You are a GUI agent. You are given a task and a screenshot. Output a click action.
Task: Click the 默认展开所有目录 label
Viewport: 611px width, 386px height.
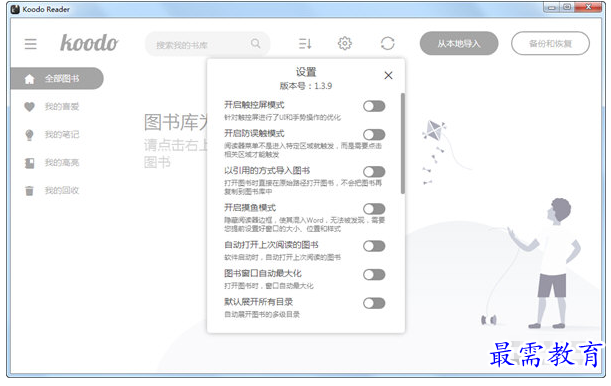[258, 302]
